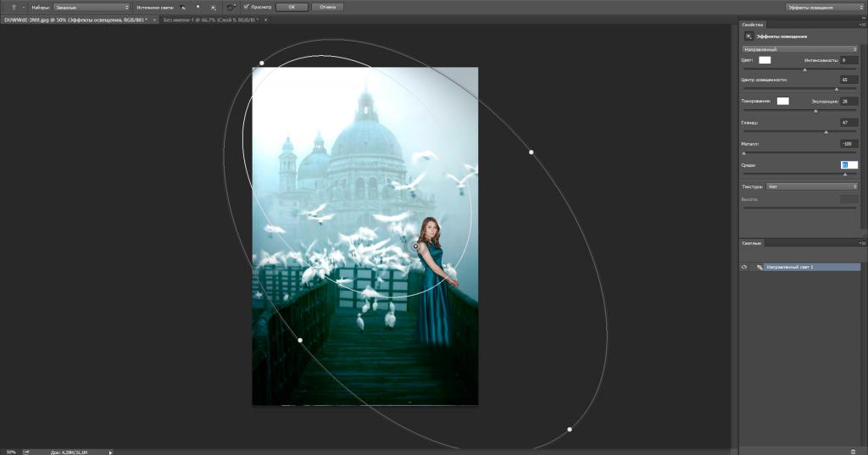Image resolution: width=868 pixels, height=455 pixels.
Task: Open the status bar info arrow menu
Action: (x=111, y=452)
